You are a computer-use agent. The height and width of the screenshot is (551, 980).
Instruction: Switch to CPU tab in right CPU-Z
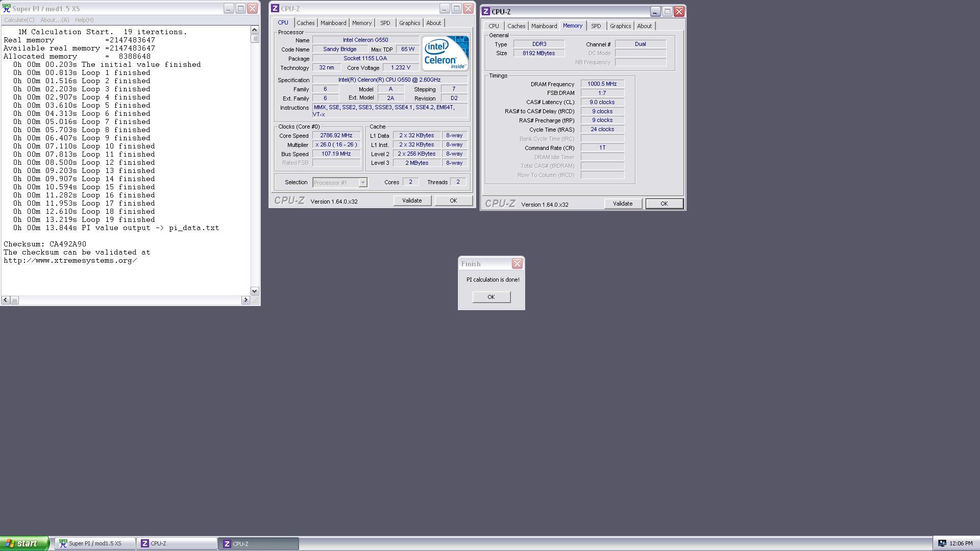pyautogui.click(x=494, y=26)
